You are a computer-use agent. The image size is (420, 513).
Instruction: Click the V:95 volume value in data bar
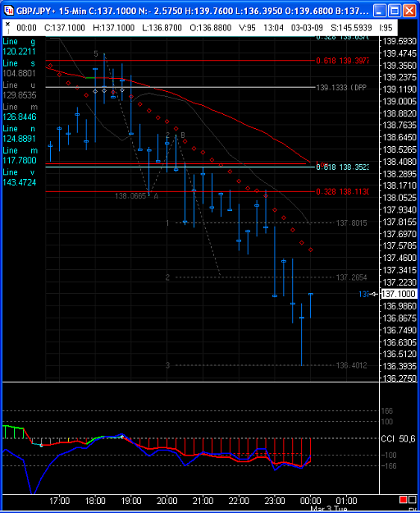(247, 28)
